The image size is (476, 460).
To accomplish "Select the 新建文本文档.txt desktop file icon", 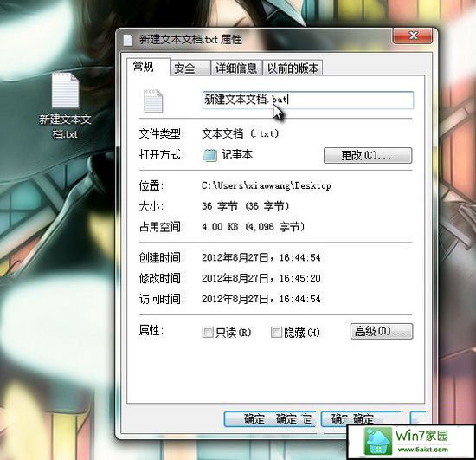I will [x=65, y=91].
